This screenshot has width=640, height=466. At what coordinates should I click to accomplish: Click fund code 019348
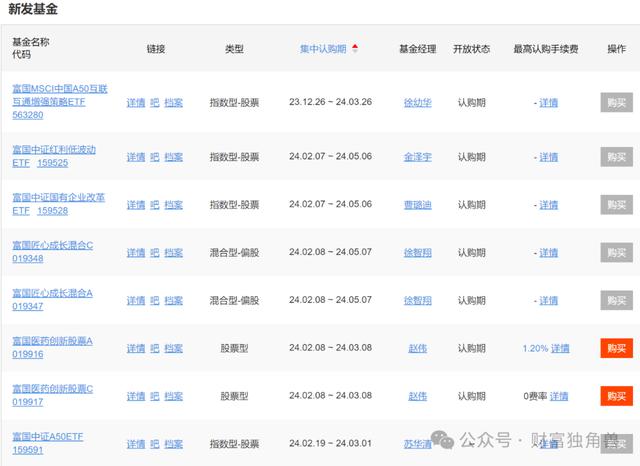[x=28, y=258]
